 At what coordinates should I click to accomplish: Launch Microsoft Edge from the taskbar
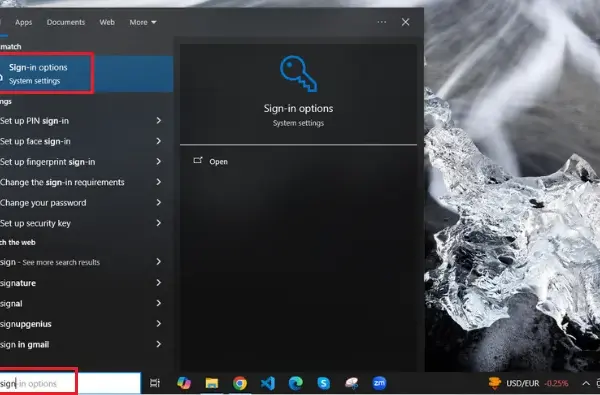[x=296, y=383]
